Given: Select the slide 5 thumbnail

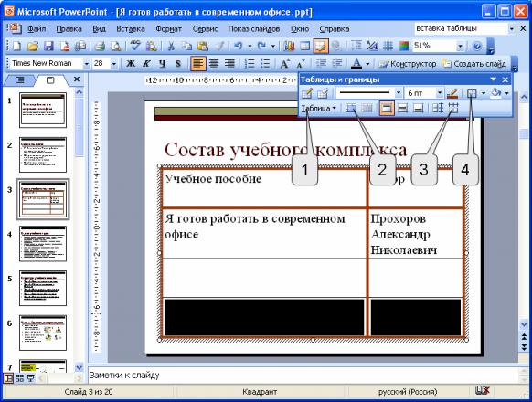Looking at the screenshot, I should [x=43, y=288].
